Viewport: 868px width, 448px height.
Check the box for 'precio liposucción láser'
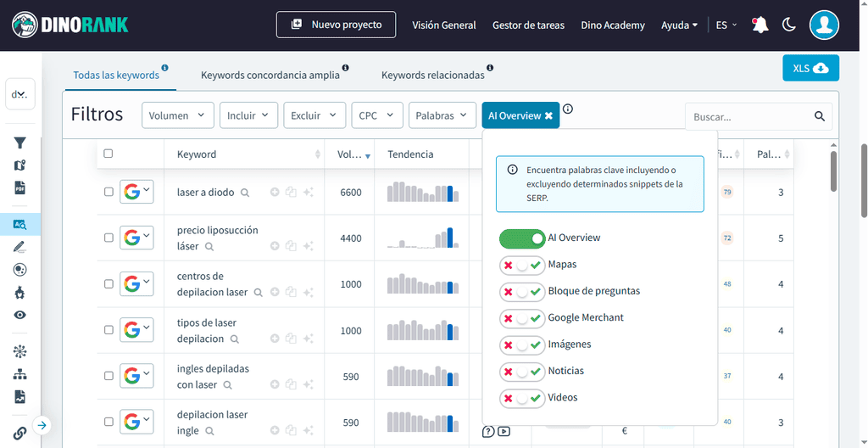108,238
